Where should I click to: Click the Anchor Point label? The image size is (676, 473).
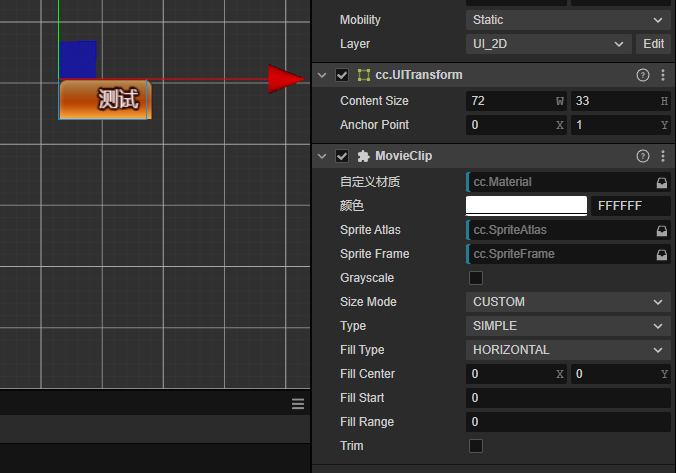(374, 125)
